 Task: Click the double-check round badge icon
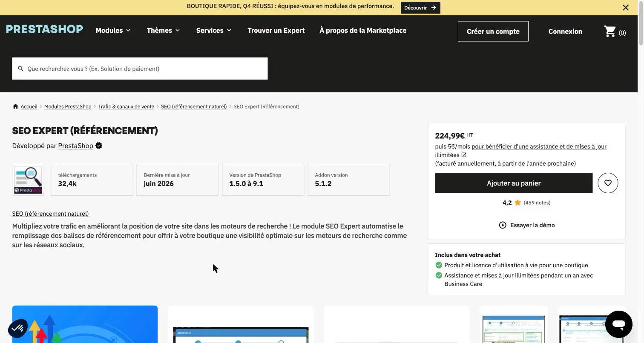[18, 329]
